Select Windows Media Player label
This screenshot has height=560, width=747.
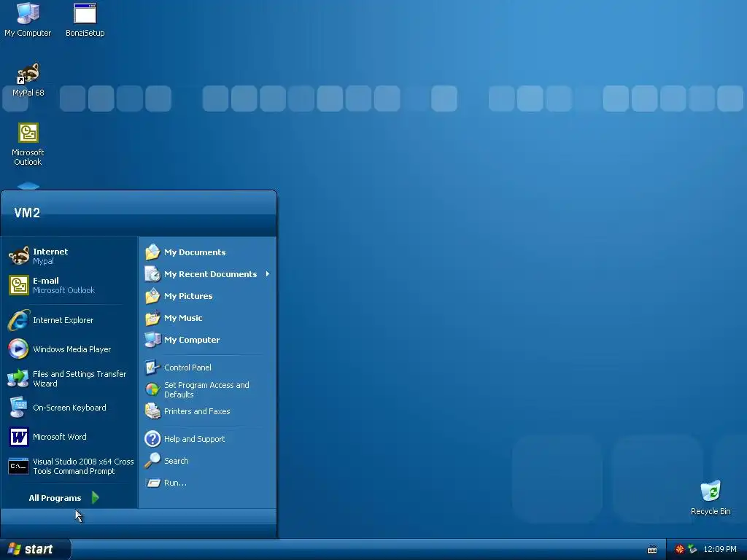72,349
